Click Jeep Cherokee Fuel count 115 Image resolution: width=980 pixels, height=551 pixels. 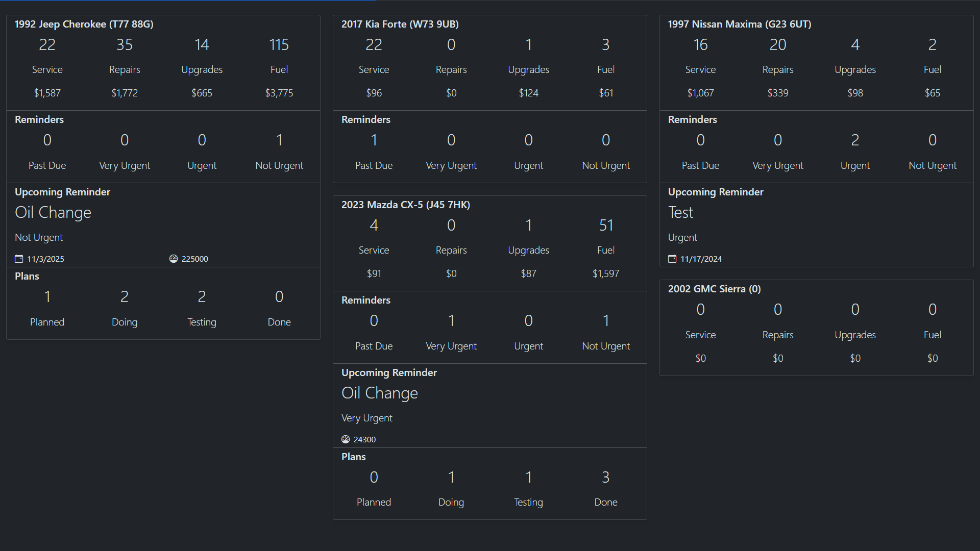point(279,45)
